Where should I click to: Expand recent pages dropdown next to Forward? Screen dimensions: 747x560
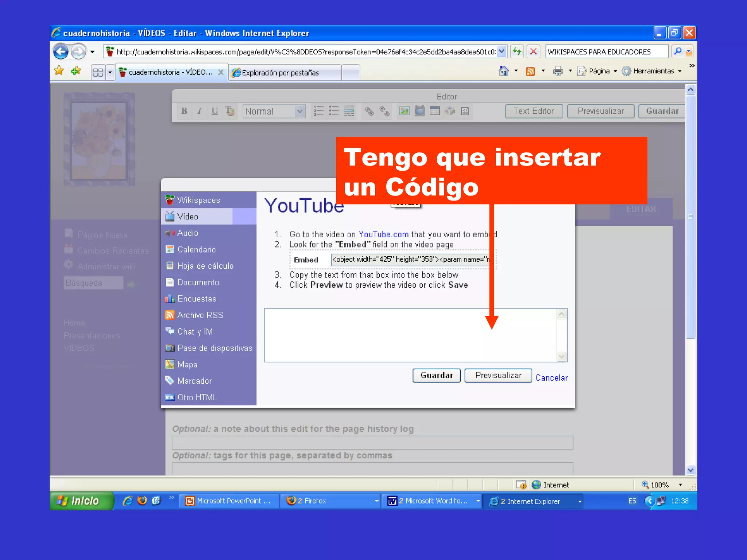pos(92,52)
